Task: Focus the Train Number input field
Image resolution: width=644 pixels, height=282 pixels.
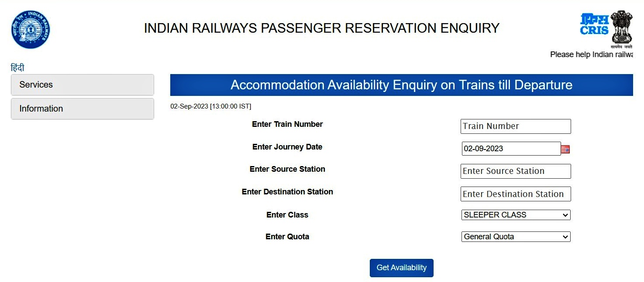Action: (515, 126)
